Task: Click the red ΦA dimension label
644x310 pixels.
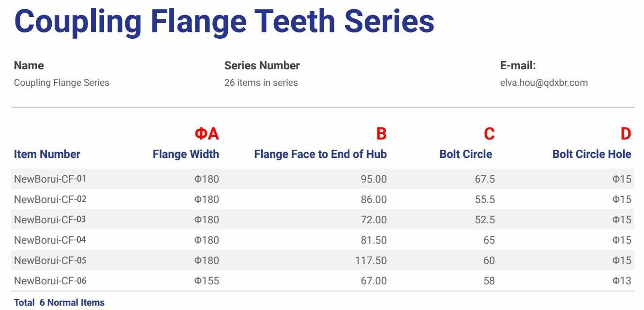Action: point(207,134)
